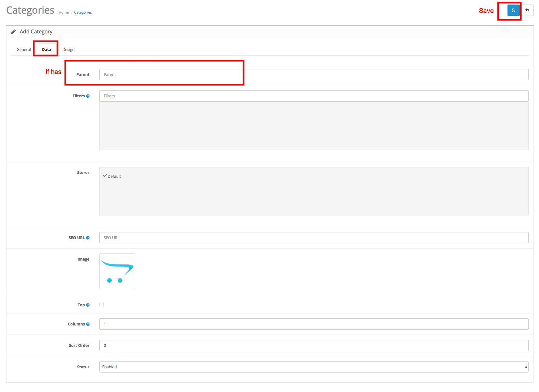Focus the Parent input field
The width and height of the screenshot is (539, 392).
(x=313, y=75)
